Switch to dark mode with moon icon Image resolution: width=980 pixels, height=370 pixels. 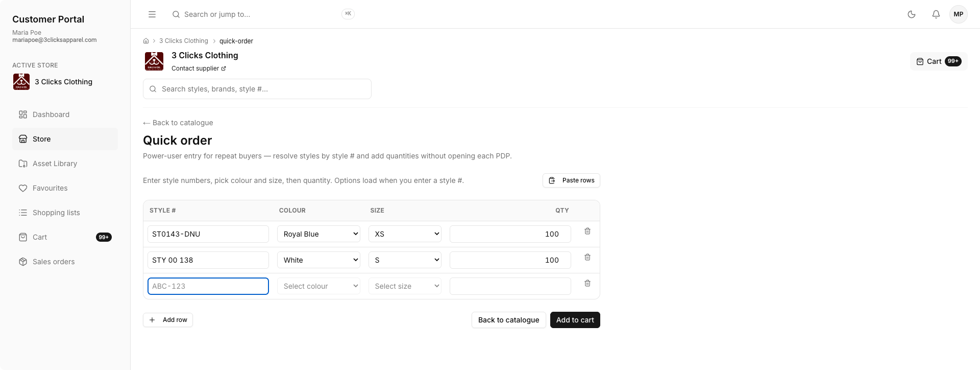click(912, 14)
